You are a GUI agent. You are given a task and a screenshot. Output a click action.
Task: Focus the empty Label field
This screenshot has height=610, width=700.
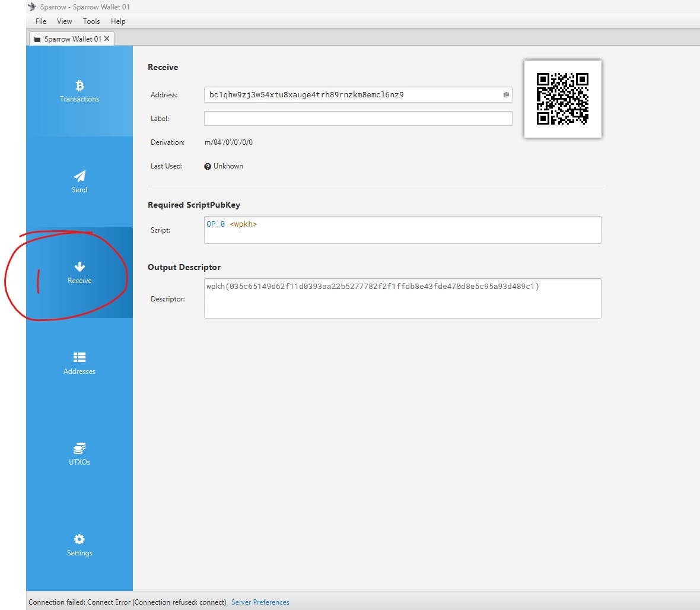358,118
